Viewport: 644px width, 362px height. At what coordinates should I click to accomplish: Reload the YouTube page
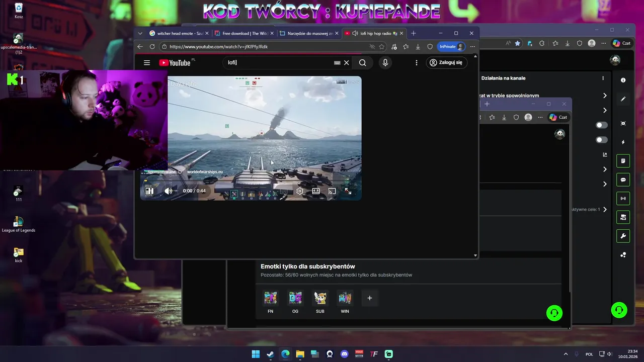pyautogui.click(x=152, y=47)
